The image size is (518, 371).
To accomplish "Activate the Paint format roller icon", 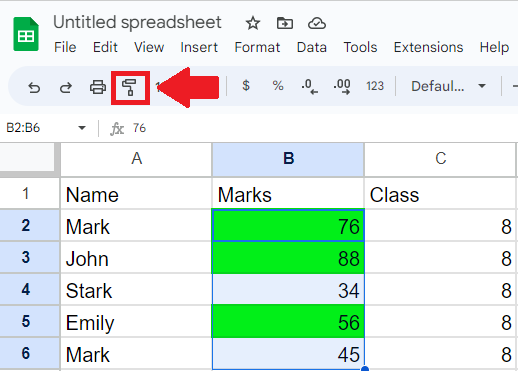I will tap(130, 88).
